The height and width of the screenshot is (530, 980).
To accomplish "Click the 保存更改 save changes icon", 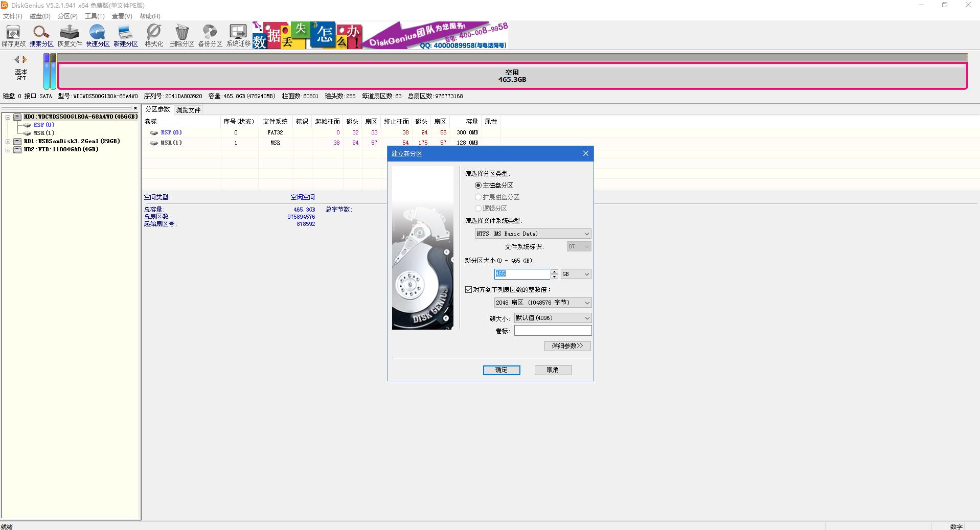I will click(13, 36).
